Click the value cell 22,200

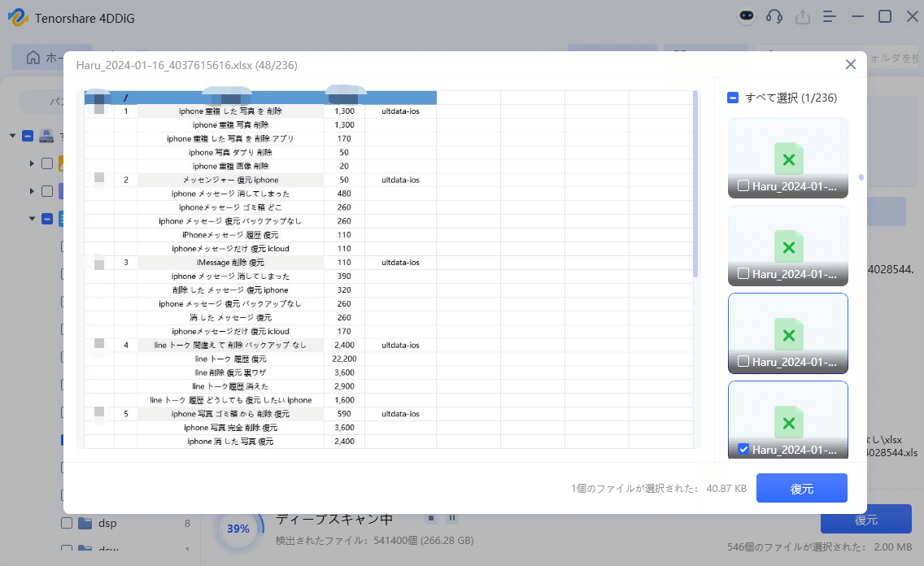(x=344, y=359)
